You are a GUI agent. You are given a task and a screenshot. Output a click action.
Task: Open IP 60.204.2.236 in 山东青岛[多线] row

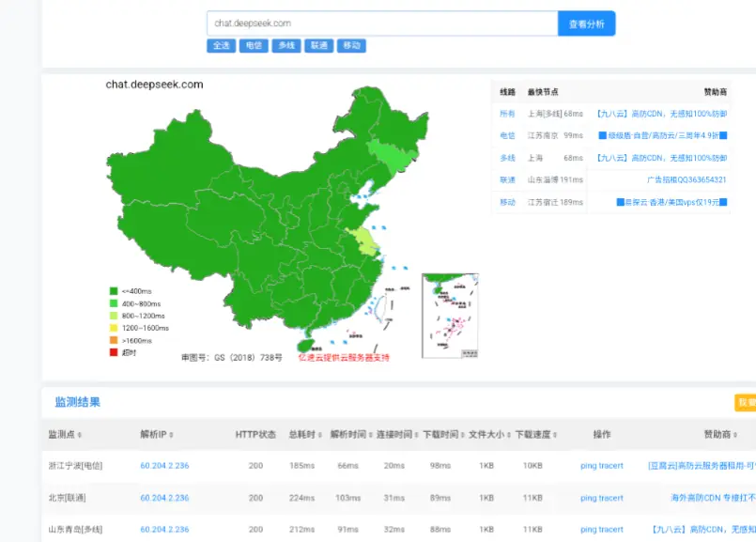point(164,530)
